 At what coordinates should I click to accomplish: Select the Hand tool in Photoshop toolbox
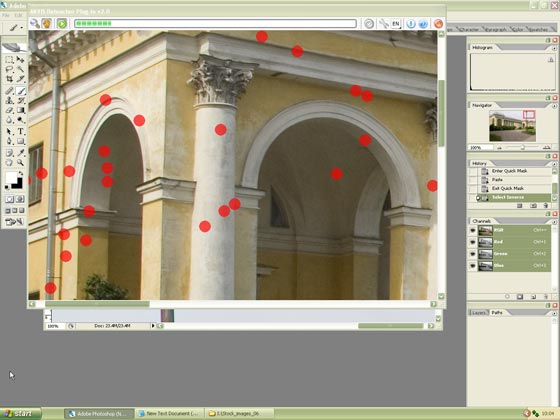point(9,163)
